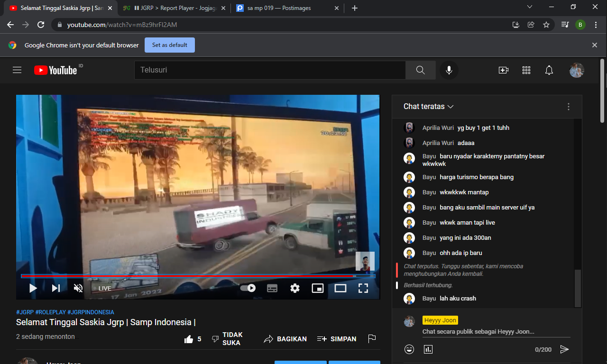This screenshot has height=364, width=607.
Task: Create a poll from the chat bar
Action: coord(428,349)
